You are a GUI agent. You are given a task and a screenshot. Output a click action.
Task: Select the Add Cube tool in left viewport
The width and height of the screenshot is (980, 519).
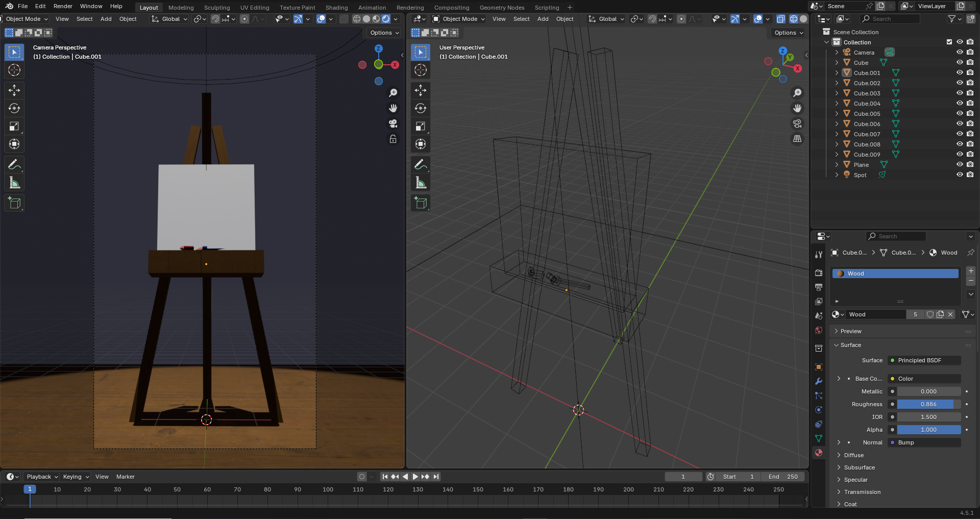click(14, 203)
